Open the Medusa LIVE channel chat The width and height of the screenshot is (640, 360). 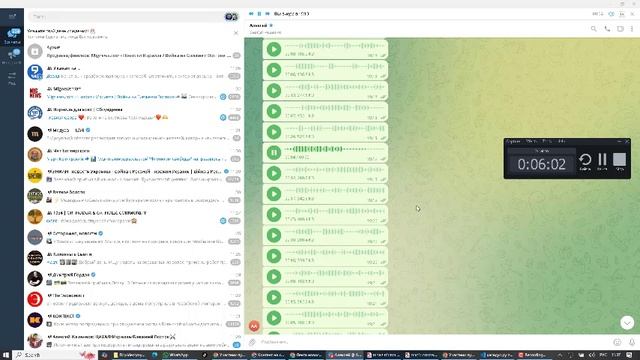(134, 134)
